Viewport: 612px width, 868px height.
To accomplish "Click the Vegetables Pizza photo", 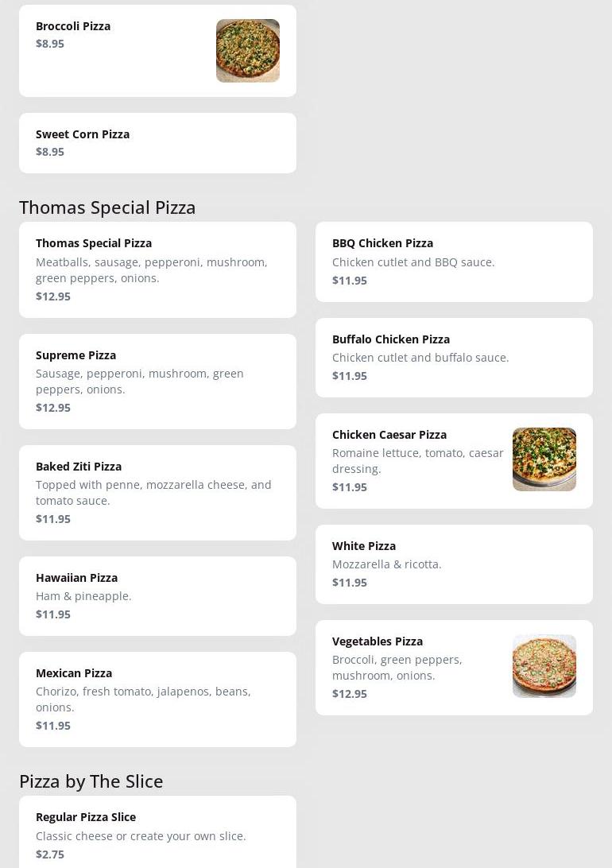I will 544,666.
